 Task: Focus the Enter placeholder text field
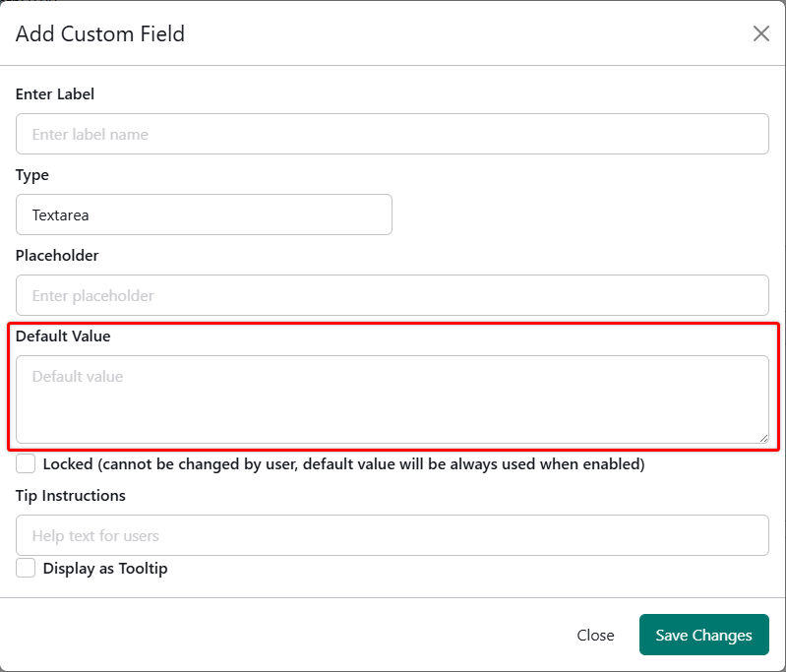tap(392, 295)
